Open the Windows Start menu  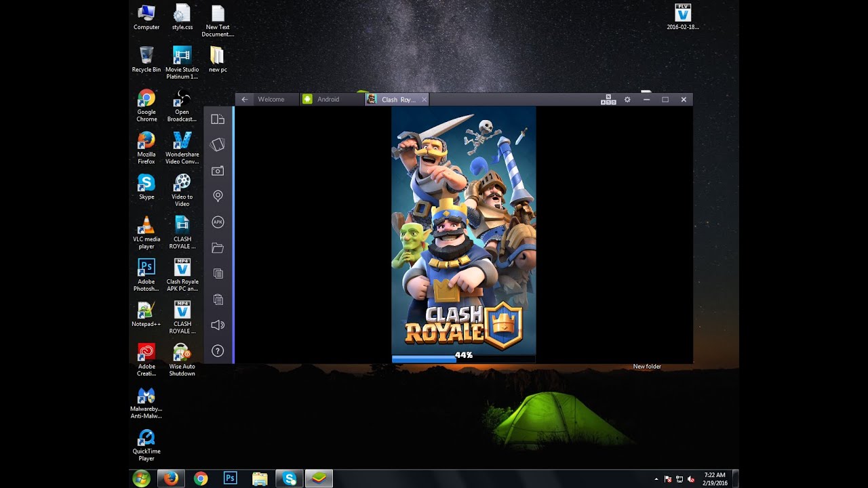142,479
